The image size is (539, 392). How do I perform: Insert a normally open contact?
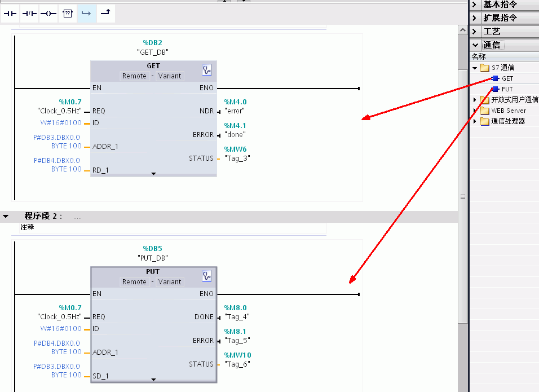[10, 13]
